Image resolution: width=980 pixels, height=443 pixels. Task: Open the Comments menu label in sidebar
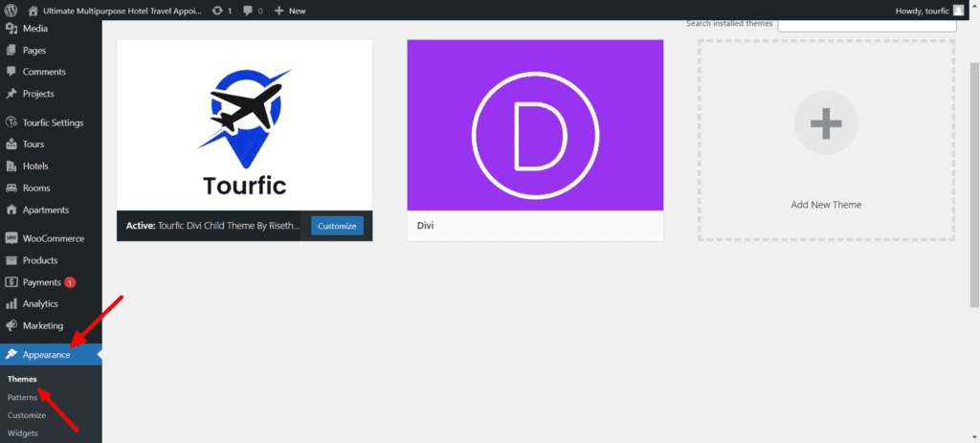click(x=44, y=72)
